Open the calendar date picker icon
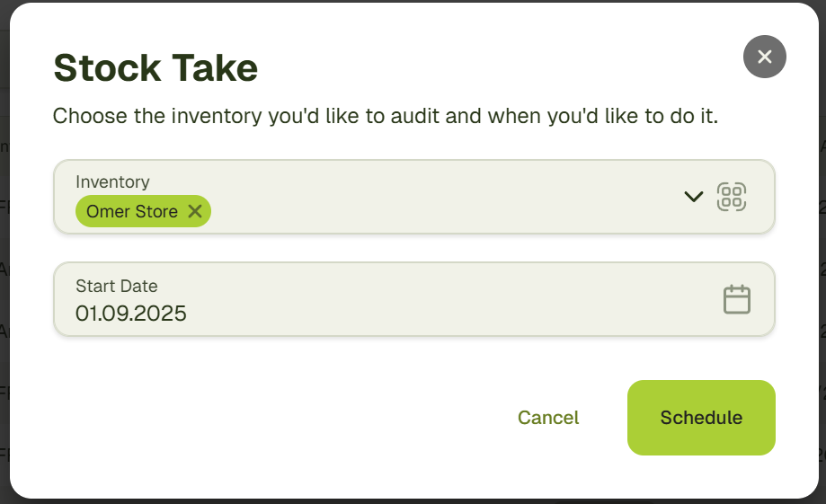The image size is (826, 504). coord(736,299)
